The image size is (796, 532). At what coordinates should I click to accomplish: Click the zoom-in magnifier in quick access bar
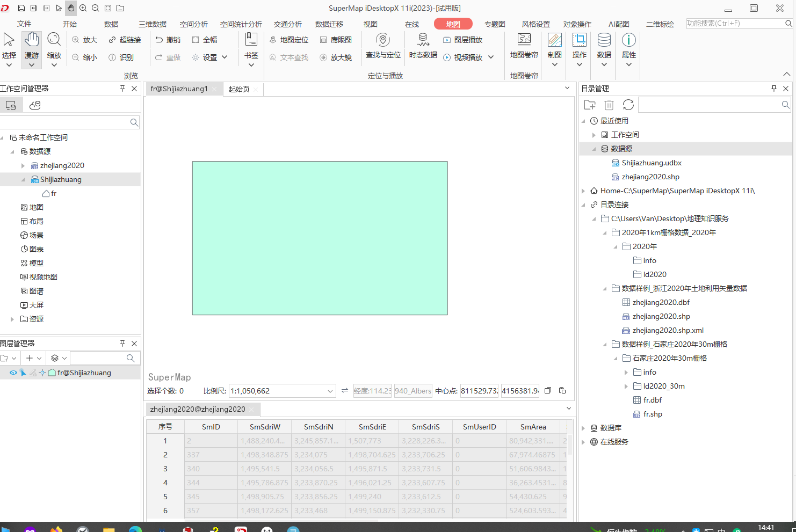83,8
